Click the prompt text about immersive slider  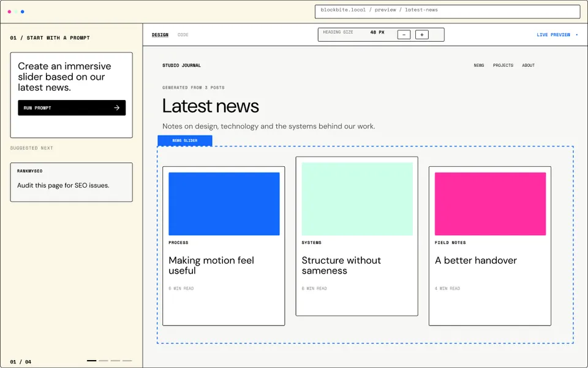[x=64, y=77]
